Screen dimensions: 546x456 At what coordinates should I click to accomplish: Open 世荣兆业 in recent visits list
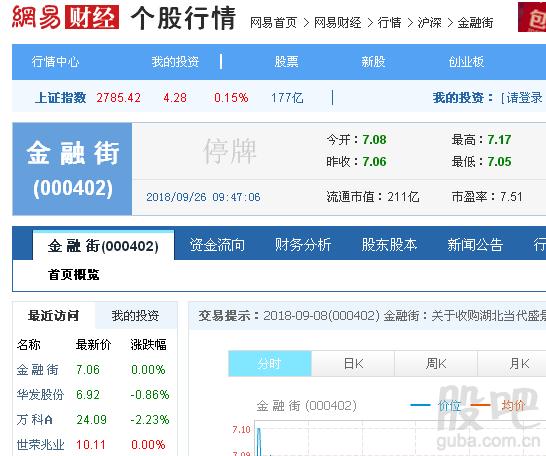click(40, 445)
